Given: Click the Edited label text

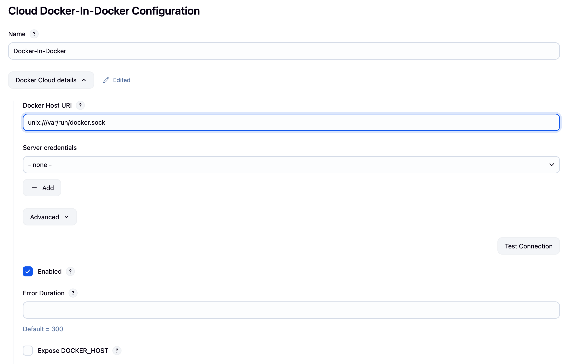Looking at the screenshot, I should coord(122,80).
